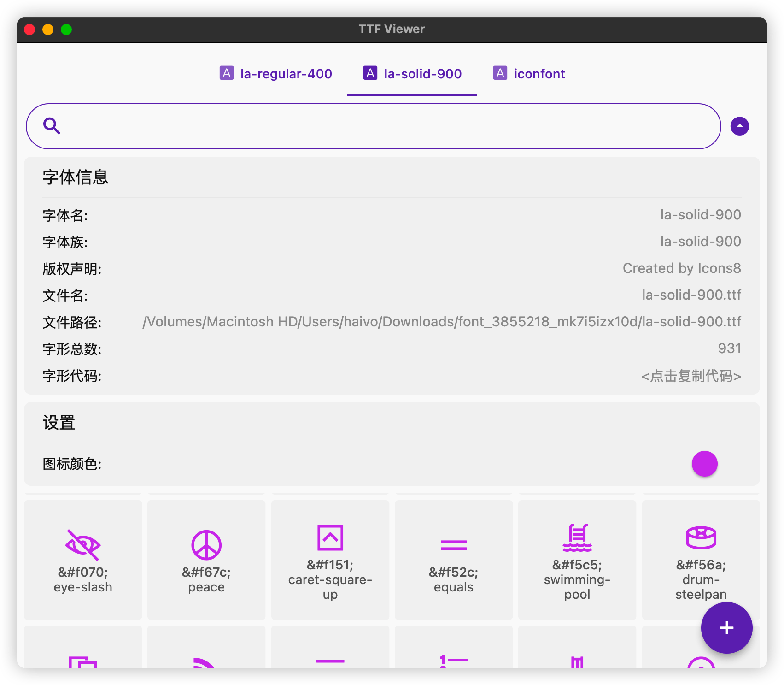Click the font icon beside la-regular-400
The height and width of the screenshot is (685, 784).
pos(226,73)
